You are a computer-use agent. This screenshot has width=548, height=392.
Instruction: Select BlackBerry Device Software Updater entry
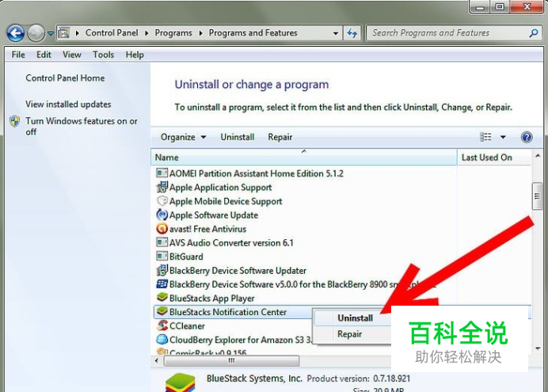tap(238, 270)
